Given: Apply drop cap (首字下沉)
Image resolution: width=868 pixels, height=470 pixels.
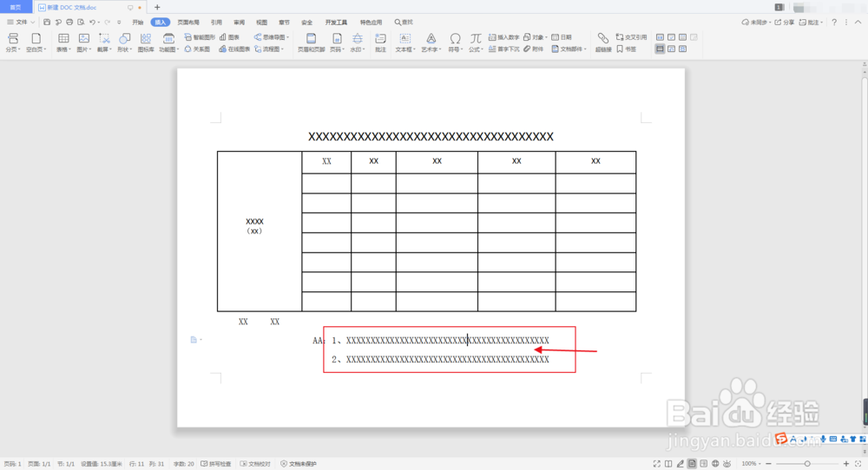Looking at the screenshot, I should [503, 49].
